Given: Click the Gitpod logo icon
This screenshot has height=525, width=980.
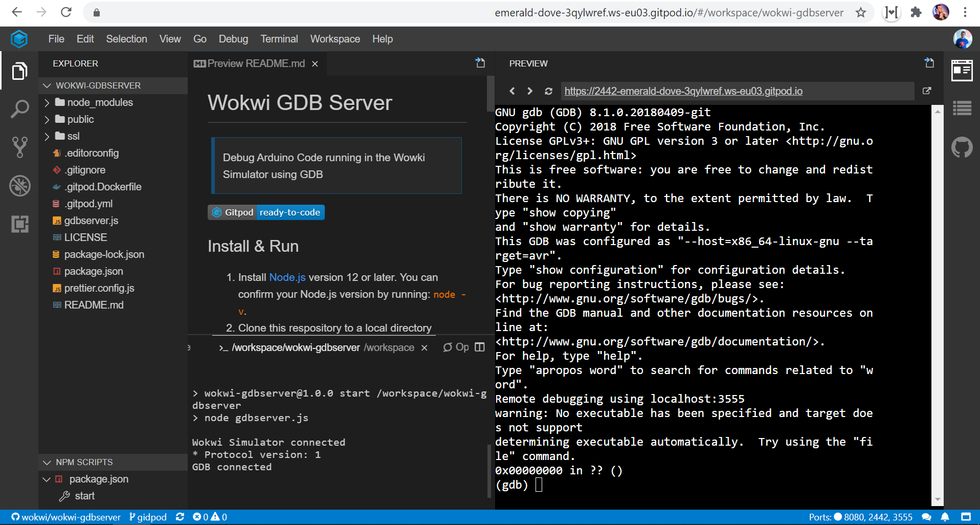Looking at the screenshot, I should click(x=19, y=39).
